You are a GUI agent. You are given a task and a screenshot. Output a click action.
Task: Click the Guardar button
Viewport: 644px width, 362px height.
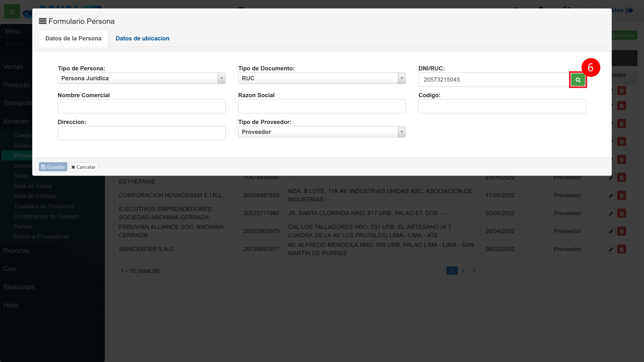pyautogui.click(x=53, y=167)
